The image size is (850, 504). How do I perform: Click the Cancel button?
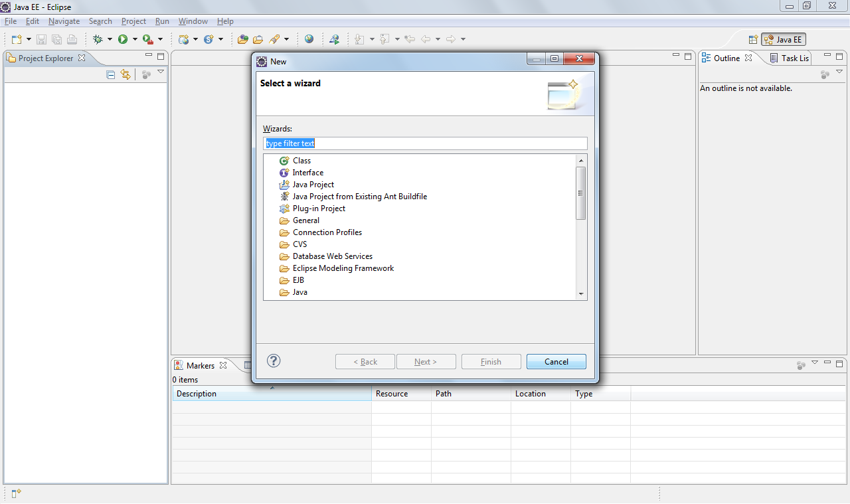[x=556, y=362]
